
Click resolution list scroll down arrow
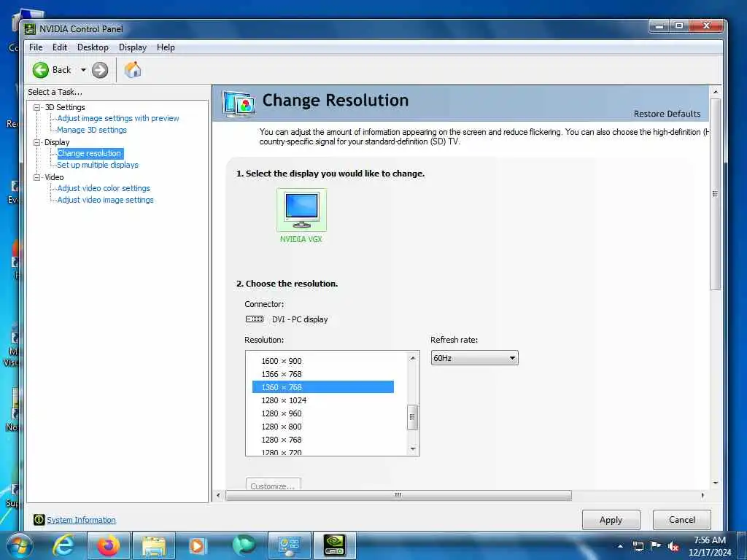(x=413, y=449)
